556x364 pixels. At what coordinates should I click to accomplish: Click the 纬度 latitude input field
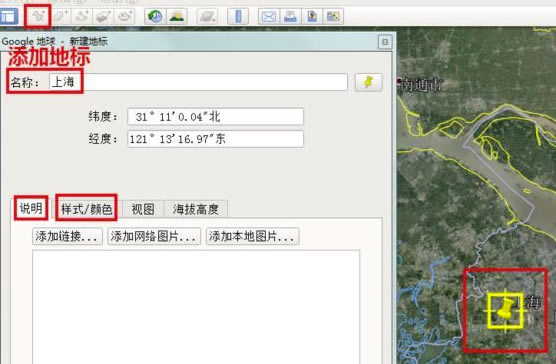point(216,117)
